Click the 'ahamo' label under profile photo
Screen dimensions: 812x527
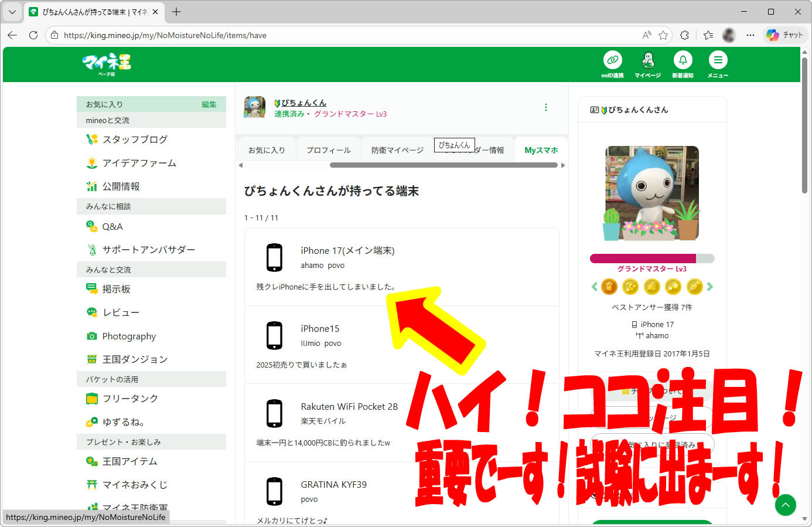pos(657,335)
